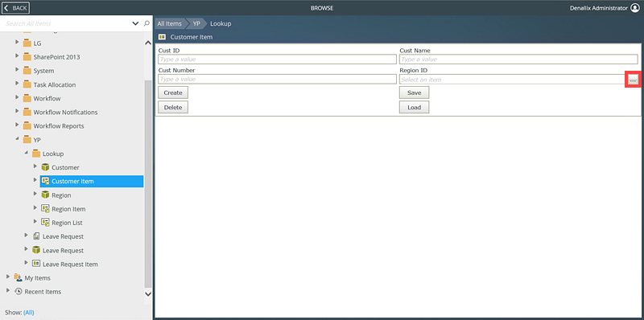Viewport: 644px width, 320px height.
Task: Click the tree scrollbar down arrow
Action: point(148,293)
